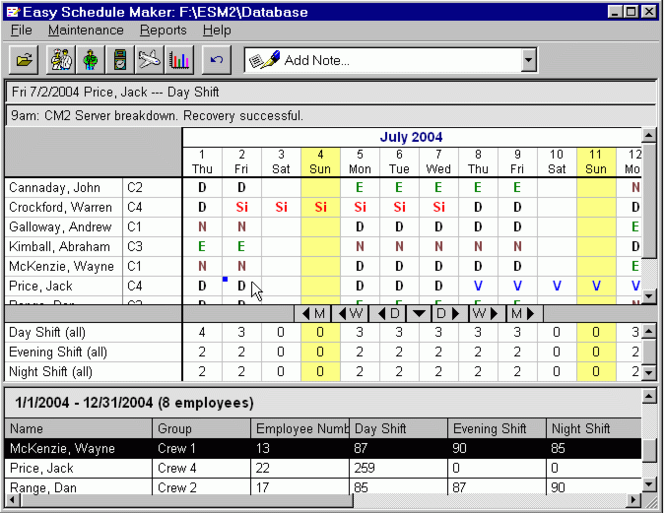
Task: Click the horizontal scroll left arrow
Action: (x=12, y=500)
